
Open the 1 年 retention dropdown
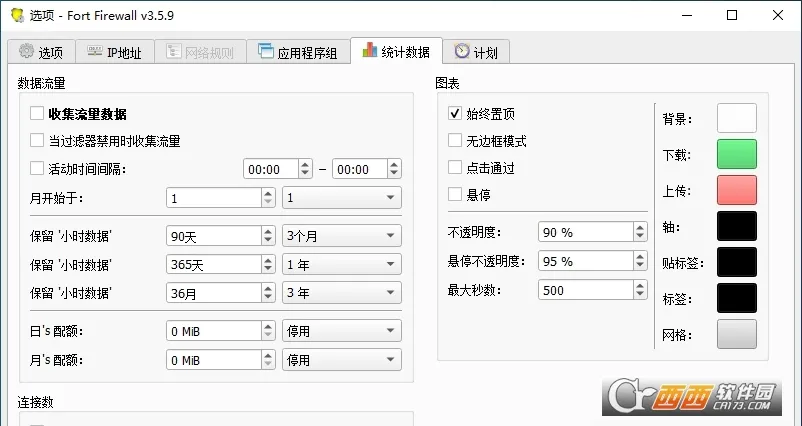tap(342, 264)
